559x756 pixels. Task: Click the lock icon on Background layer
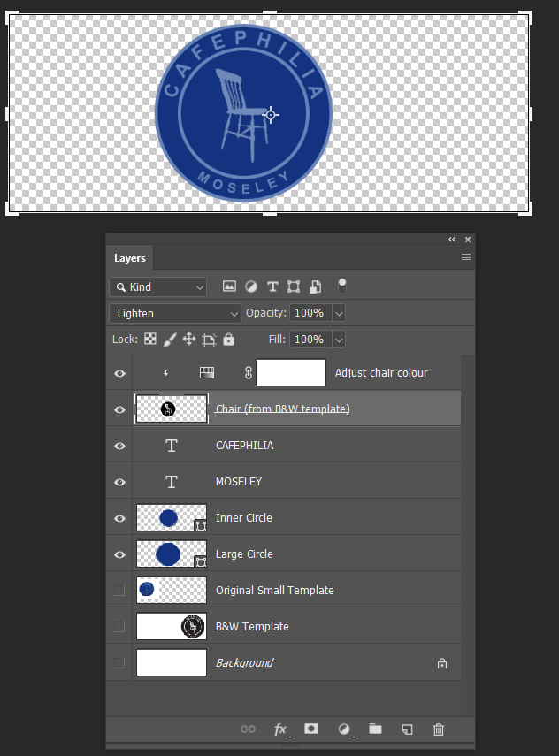coord(441,663)
